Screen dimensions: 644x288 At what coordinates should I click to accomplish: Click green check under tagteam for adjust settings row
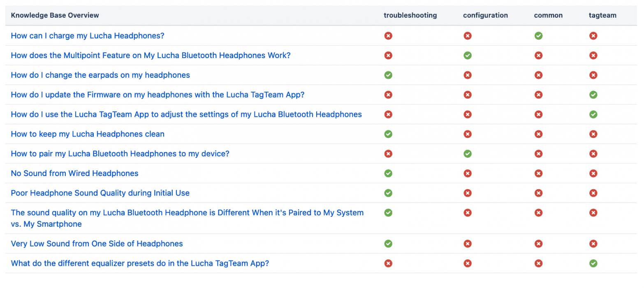[x=593, y=114]
